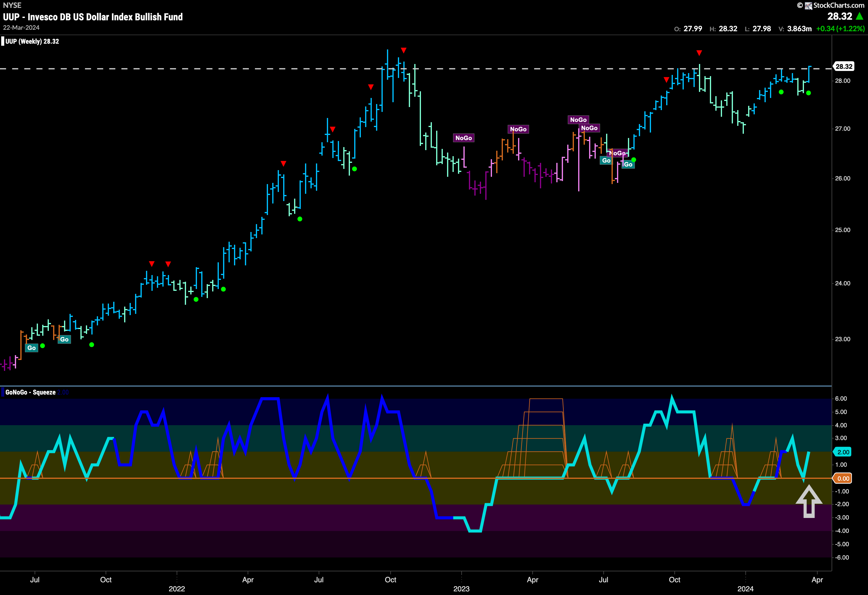Click the most recent green dot signal
Screen dimensions: 868x595
click(x=808, y=93)
